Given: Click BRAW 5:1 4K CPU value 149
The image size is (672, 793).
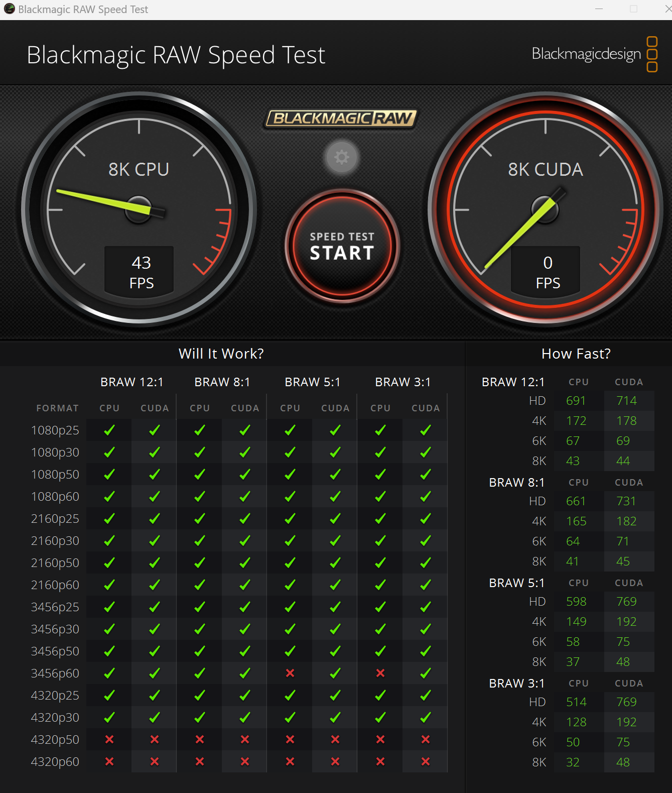Looking at the screenshot, I should (576, 622).
